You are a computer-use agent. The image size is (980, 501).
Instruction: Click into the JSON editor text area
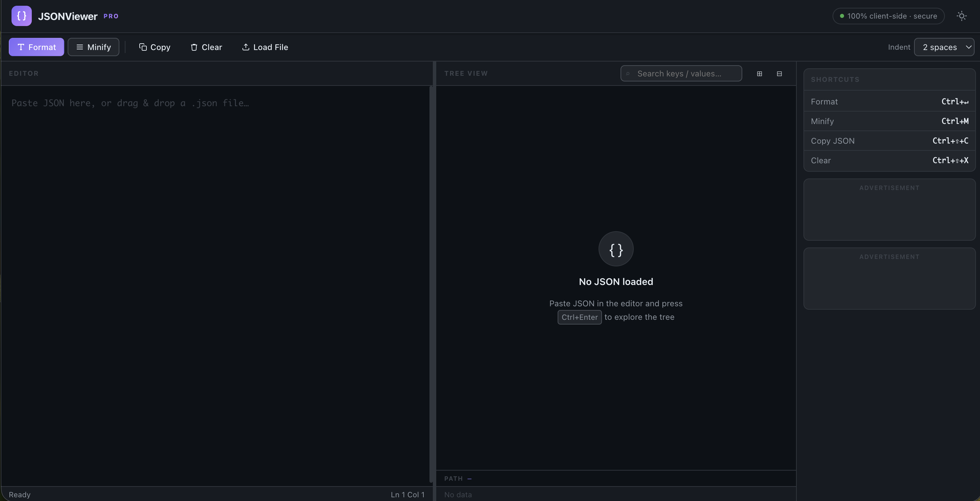click(x=215, y=285)
